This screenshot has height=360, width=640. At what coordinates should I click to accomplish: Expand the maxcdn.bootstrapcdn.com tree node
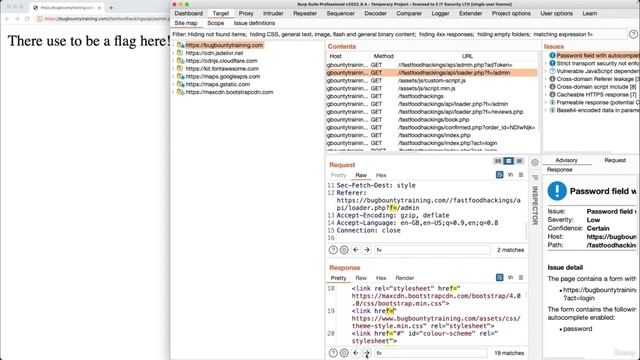[x=174, y=92]
